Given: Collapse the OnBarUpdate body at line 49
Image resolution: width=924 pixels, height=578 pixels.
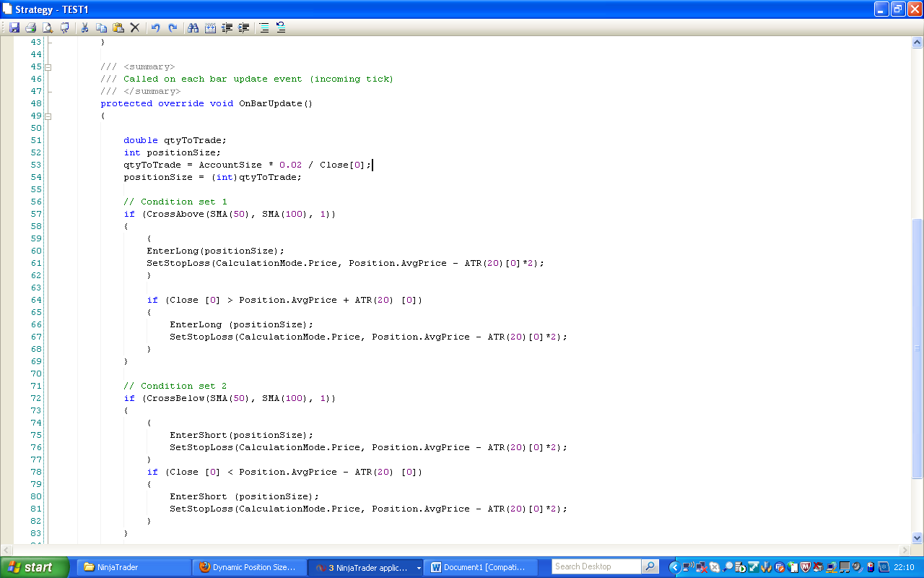Looking at the screenshot, I should (48, 116).
